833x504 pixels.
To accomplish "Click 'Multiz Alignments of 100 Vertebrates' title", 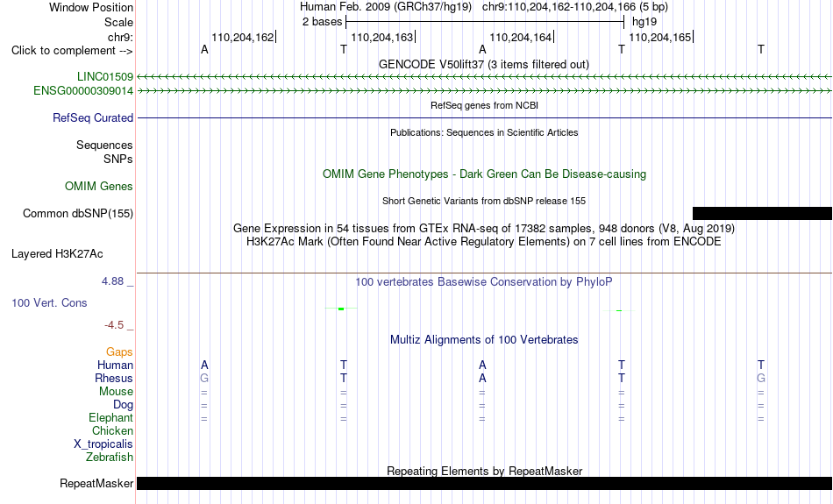I will click(484, 340).
